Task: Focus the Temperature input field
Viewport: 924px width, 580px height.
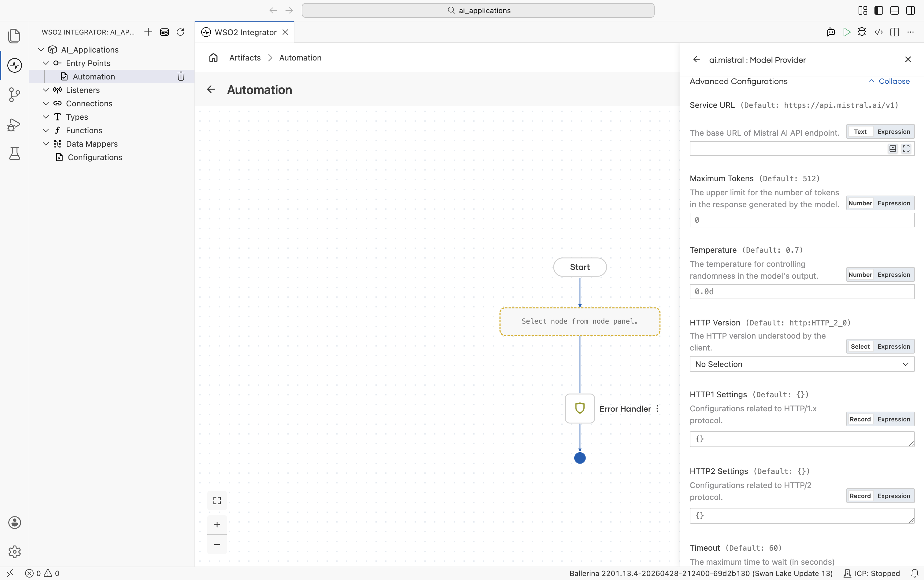Action: pyautogui.click(x=802, y=292)
